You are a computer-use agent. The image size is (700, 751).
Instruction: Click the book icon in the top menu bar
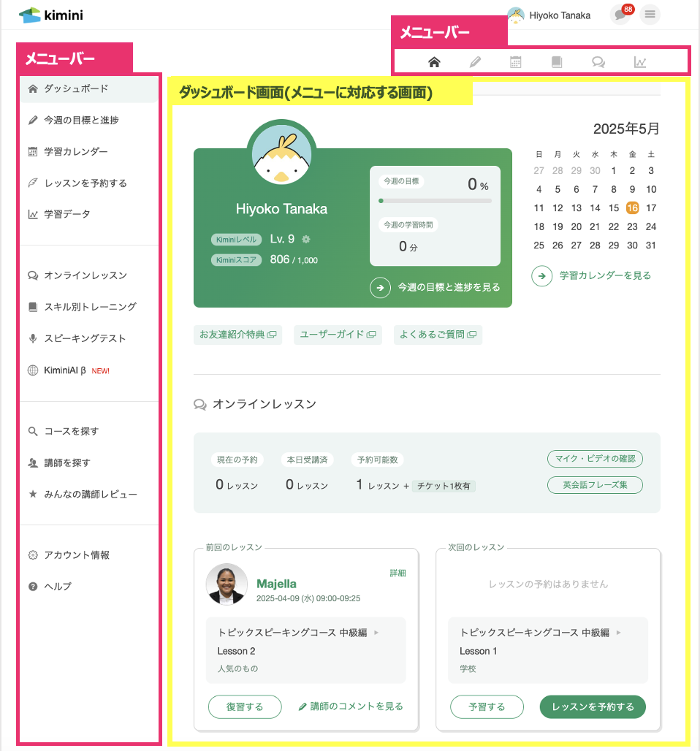pos(557,62)
